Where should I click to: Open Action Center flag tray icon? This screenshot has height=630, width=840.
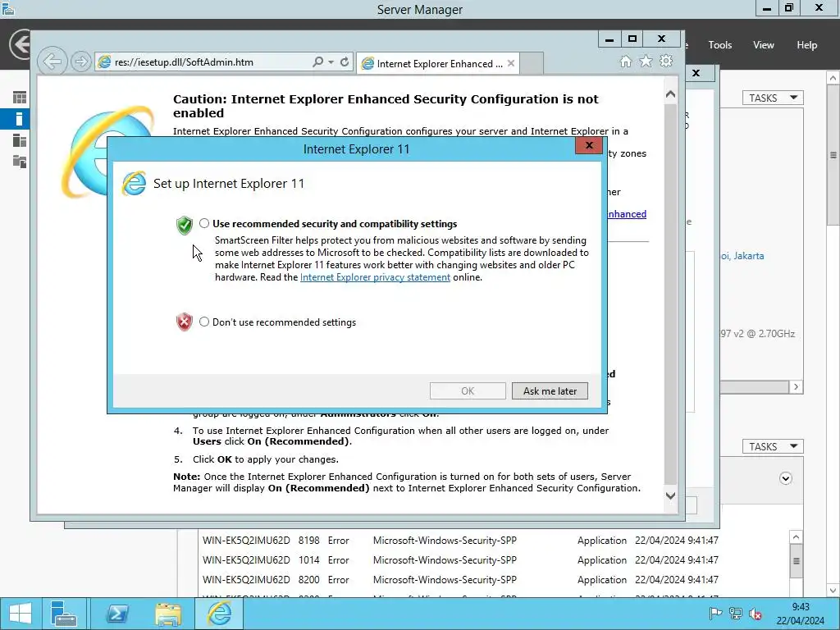point(715,614)
